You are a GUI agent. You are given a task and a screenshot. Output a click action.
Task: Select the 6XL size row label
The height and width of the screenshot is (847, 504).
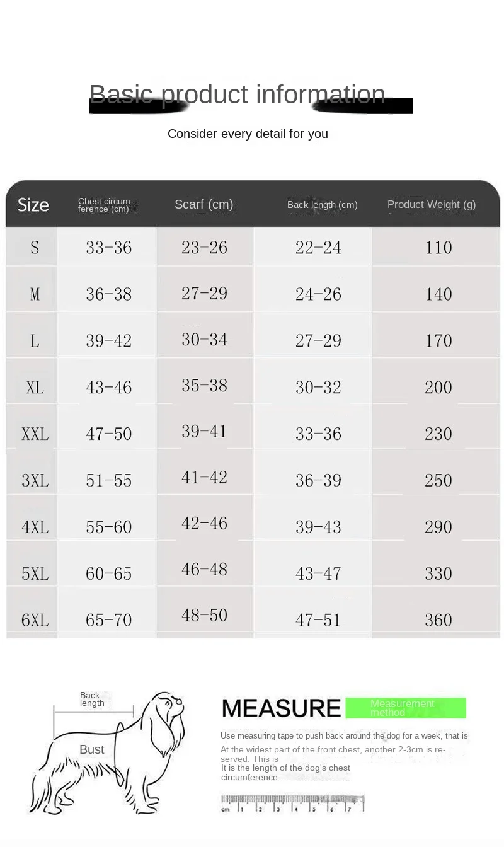pos(35,620)
